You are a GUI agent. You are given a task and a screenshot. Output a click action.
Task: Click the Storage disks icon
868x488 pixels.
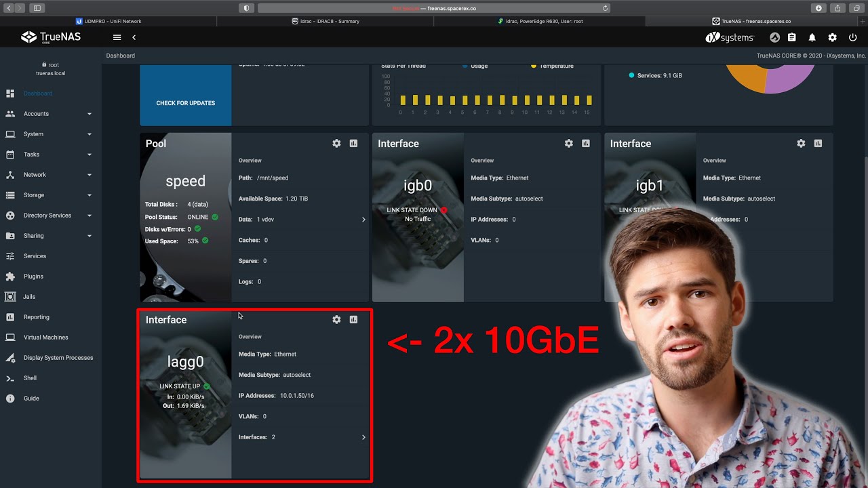coord(10,195)
